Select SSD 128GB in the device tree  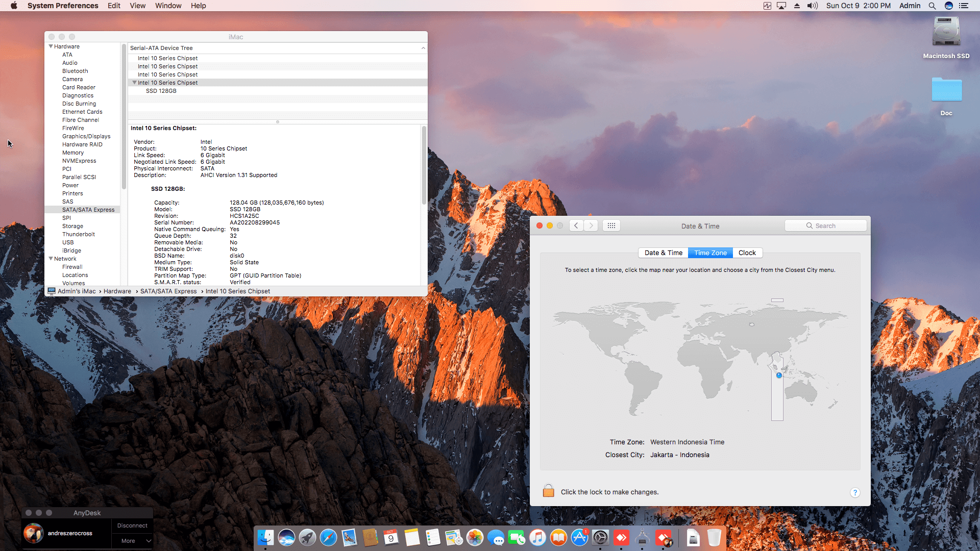161,91
